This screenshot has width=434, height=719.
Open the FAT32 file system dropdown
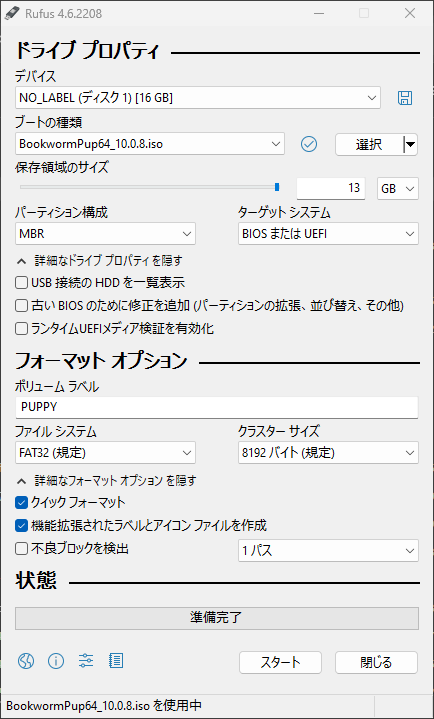[x=105, y=453]
